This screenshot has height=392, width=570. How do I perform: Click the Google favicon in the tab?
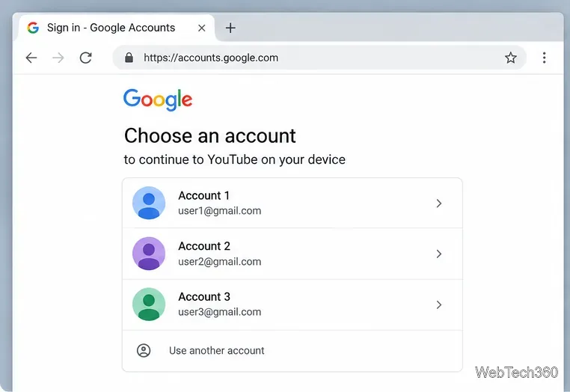point(33,28)
